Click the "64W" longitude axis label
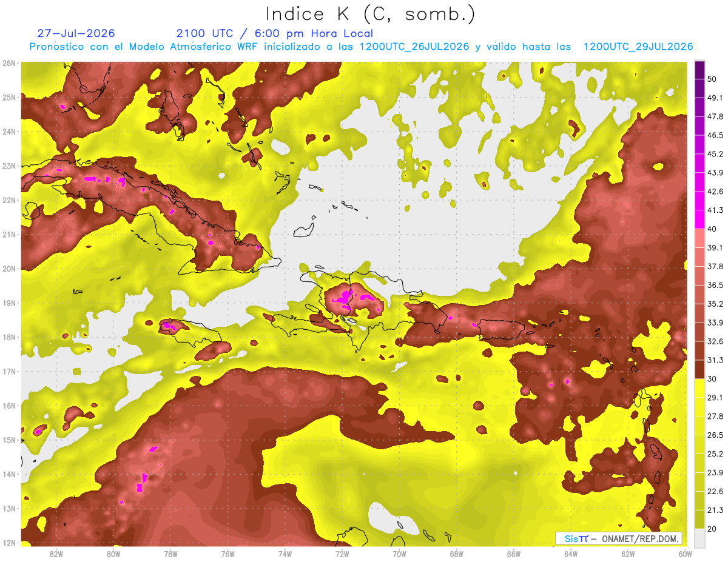This screenshot has width=728, height=562. click(571, 554)
